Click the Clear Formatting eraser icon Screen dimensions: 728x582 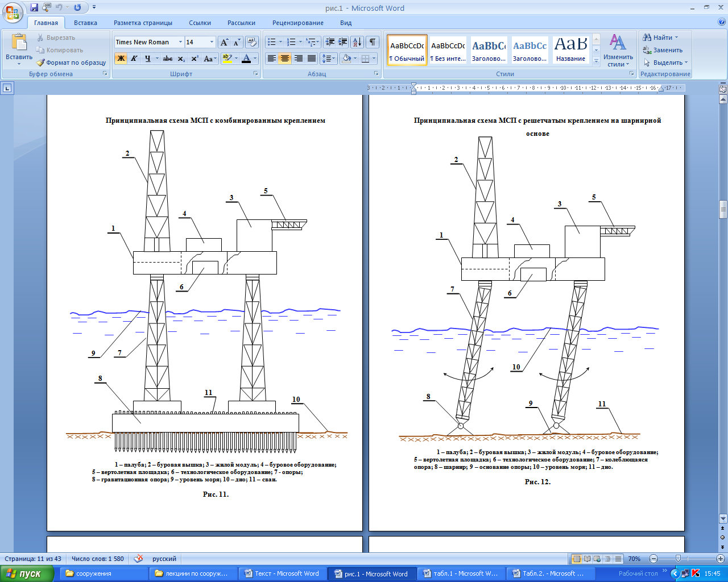pyautogui.click(x=253, y=42)
